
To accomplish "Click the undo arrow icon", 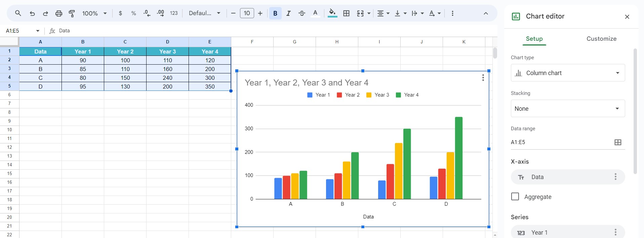I will (32, 13).
